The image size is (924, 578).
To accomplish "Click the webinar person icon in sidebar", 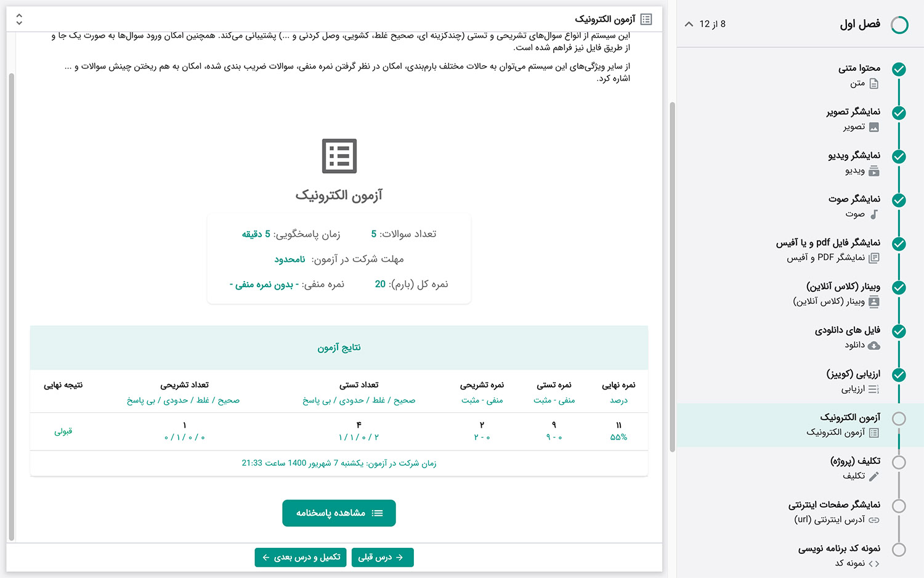I will pos(873,302).
